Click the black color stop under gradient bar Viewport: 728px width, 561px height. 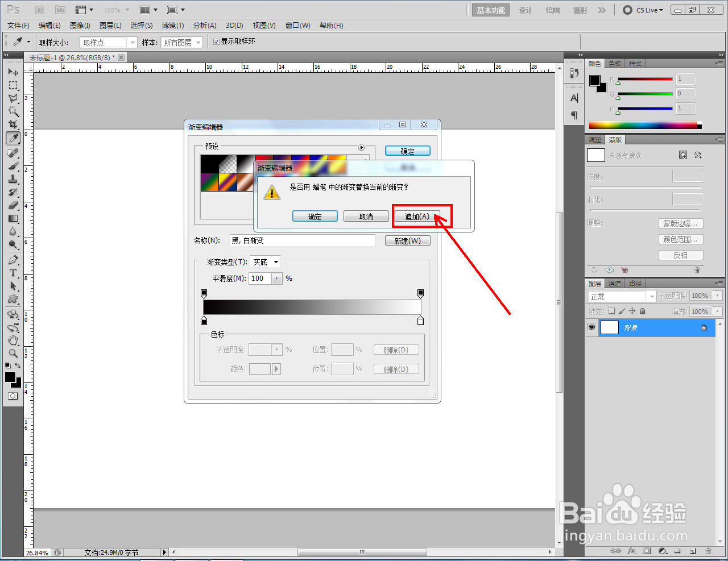pyautogui.click(x=204, y=321)
